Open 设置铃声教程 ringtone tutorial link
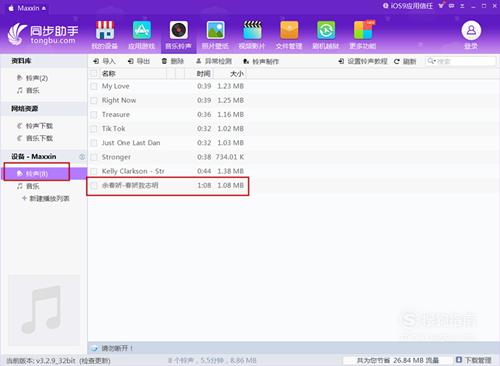The width and height of the screenshot is (500, 366). [363, 61]
